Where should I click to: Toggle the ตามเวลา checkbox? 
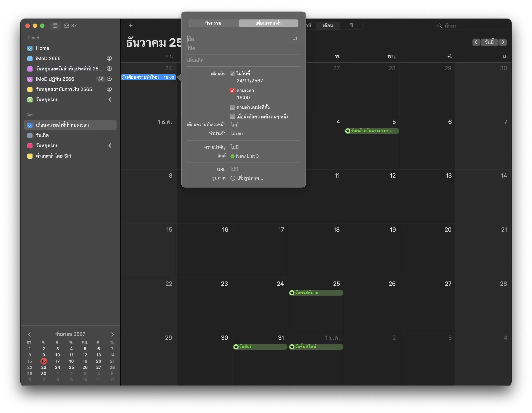pyautogui.click(x=232, y=91)
